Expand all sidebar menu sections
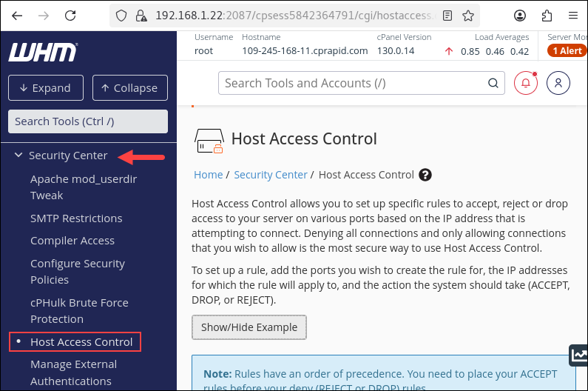 [x=45, y=88]
